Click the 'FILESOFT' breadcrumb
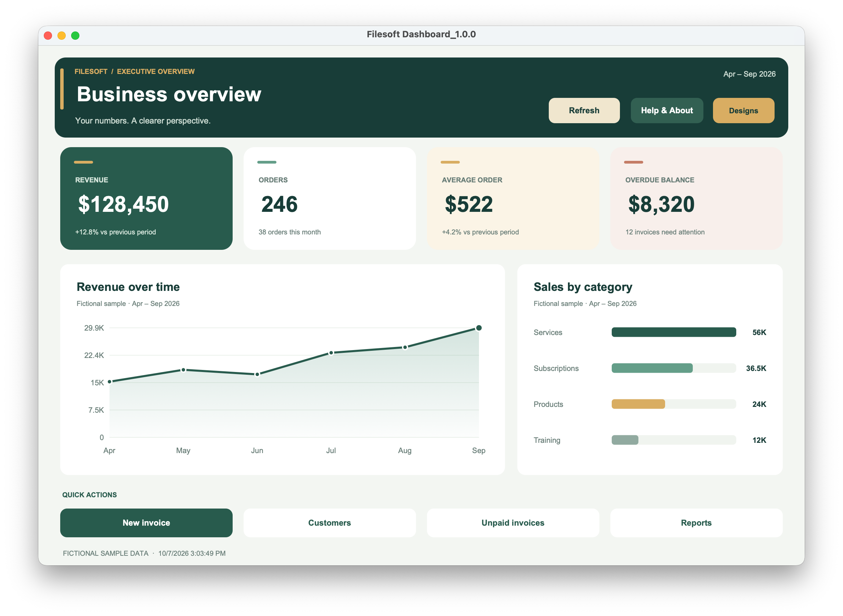 91,71
